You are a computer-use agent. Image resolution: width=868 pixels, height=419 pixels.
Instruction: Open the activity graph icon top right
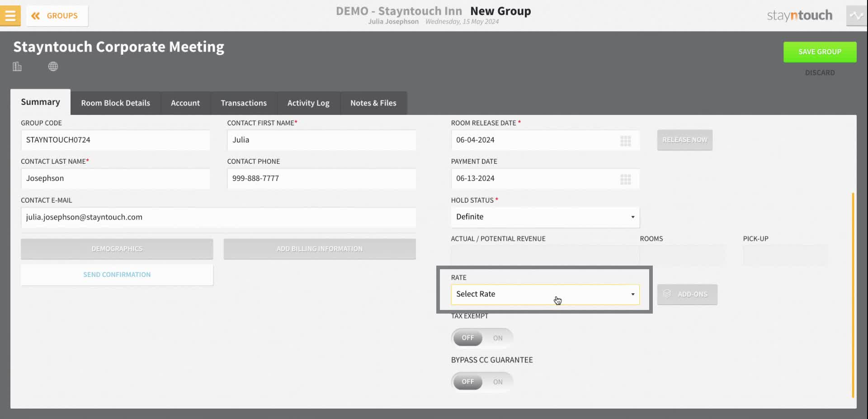tap(856, 16)
